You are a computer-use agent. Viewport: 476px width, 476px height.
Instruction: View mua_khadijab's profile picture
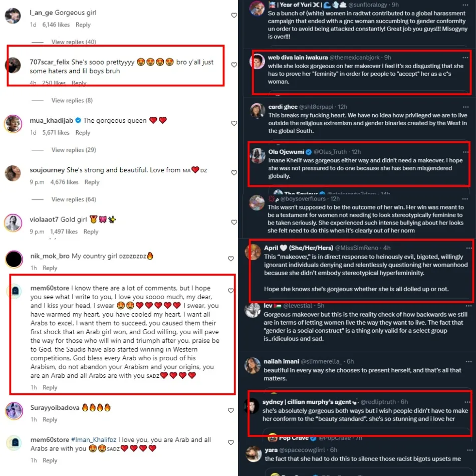coord(13,124)
